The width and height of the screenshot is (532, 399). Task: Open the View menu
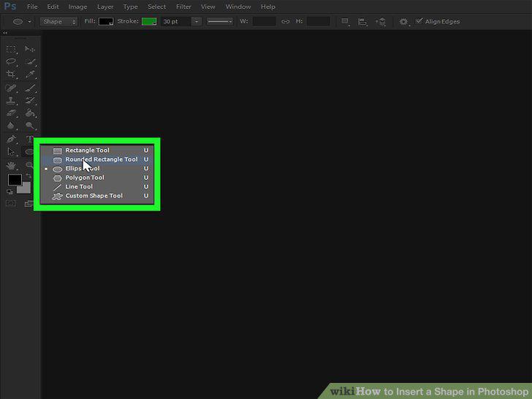coord(208,7)
